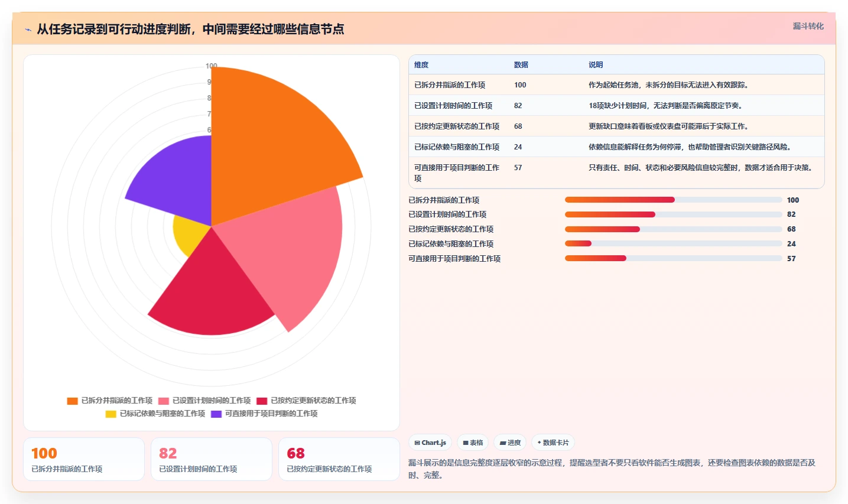Click table cell 已设置计划时间的工作项
Viewport: 848px width, 504px height.
pos(453,106)
